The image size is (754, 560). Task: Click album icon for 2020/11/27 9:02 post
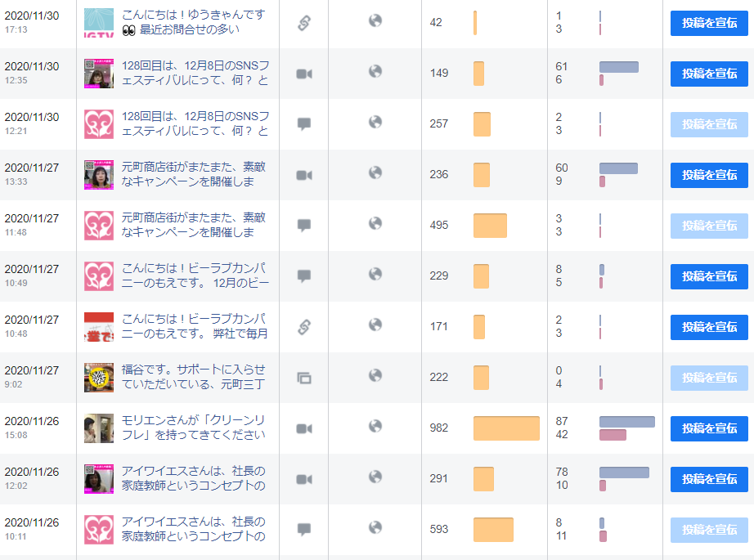[304, 378]
